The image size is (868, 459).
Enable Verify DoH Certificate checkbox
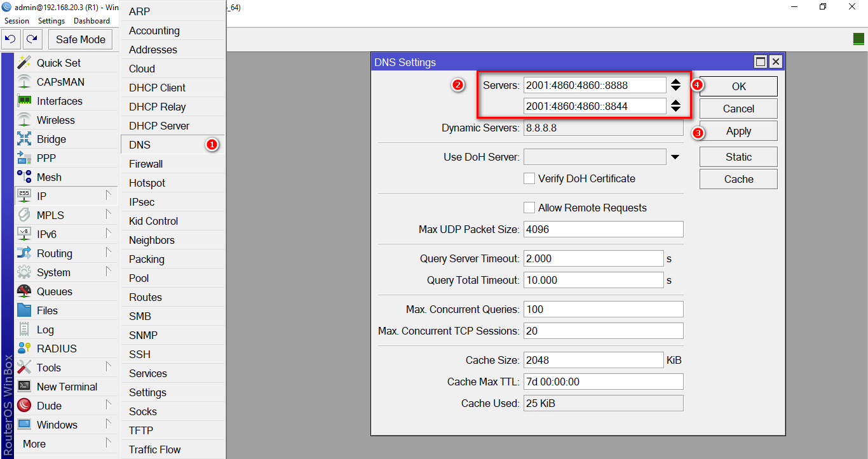tap(529, 178)
